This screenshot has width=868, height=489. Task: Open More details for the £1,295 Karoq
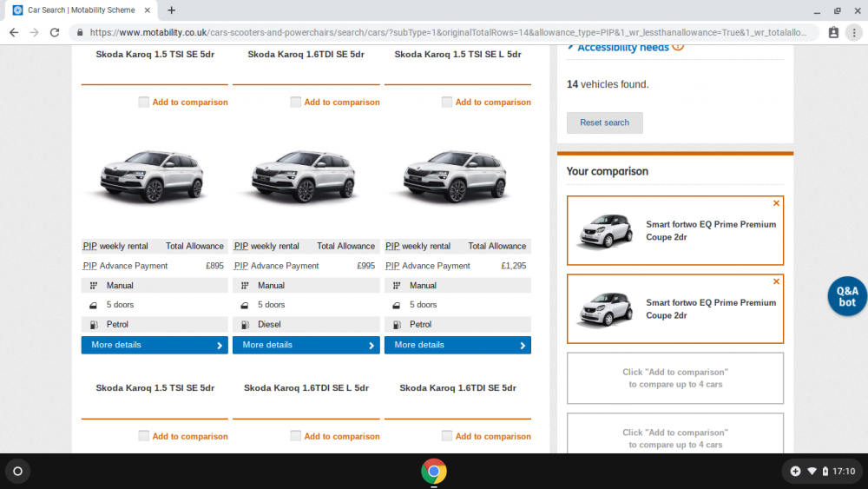tap(457, 345)
